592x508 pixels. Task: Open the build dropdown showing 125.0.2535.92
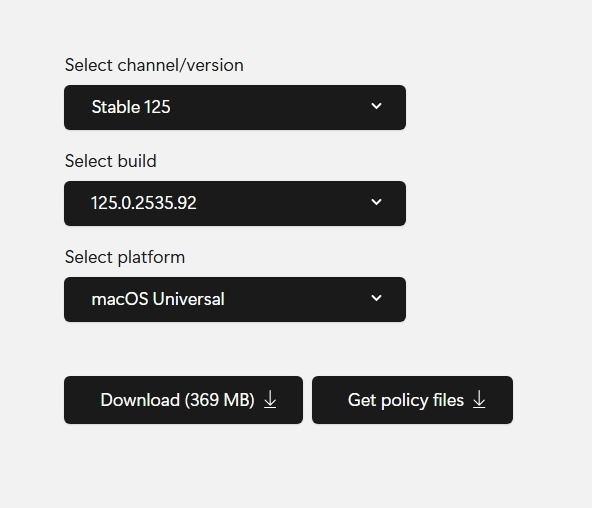pos(235,203)
